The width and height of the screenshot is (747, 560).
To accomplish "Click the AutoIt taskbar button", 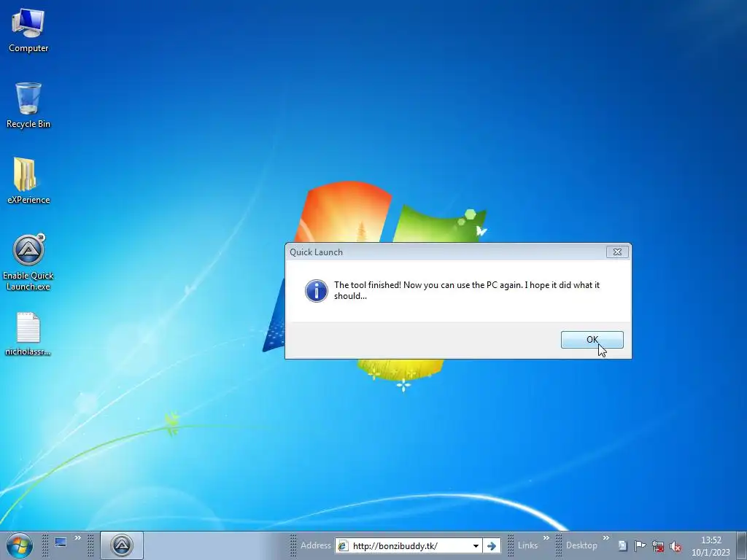I will pyautogui.click(x=122, y=545).
